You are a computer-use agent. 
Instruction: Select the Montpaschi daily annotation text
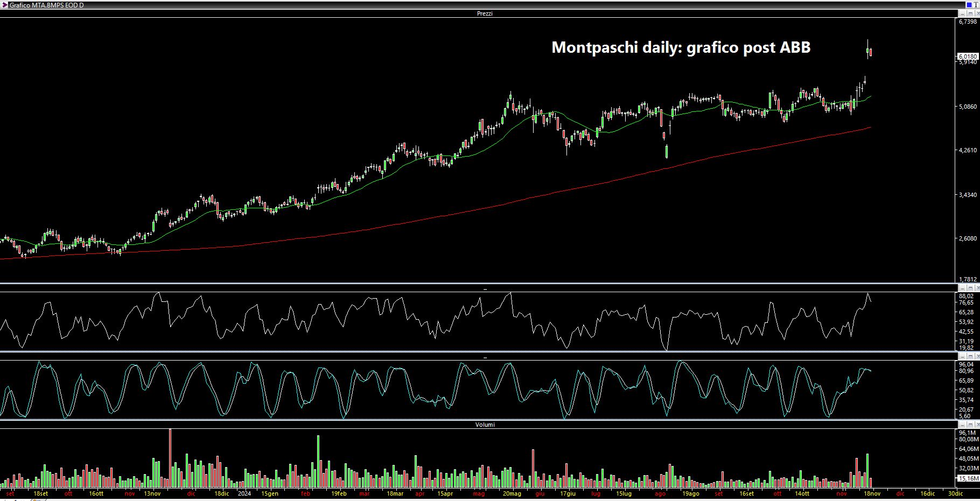(x=681, y=47)
